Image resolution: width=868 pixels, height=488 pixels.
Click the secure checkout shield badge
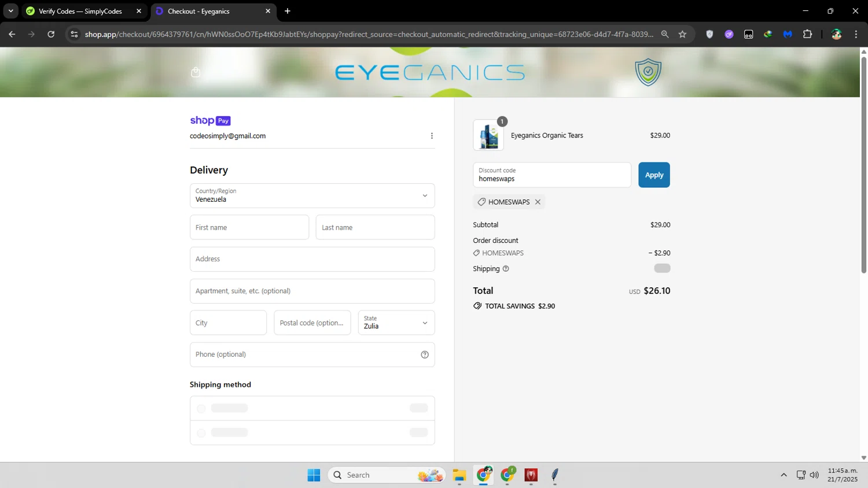coord(648,72)
